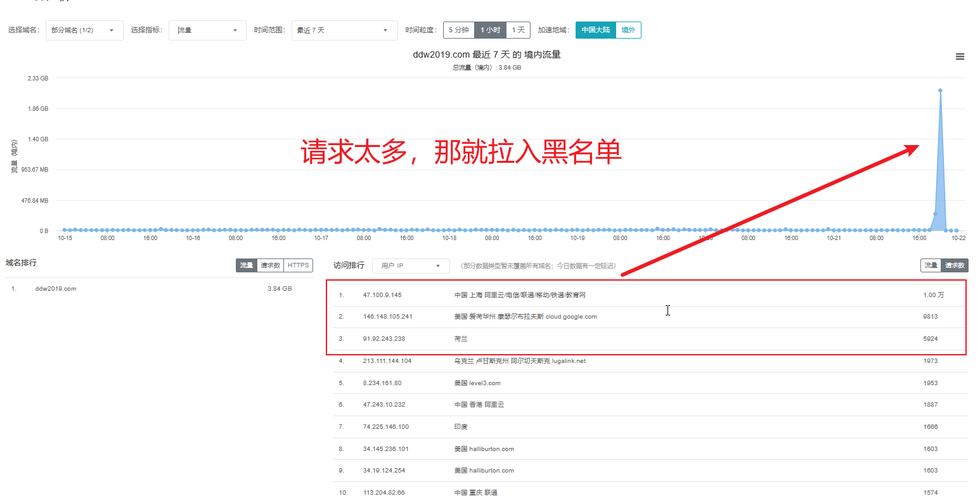
Task: Open the chart export hamburger menu
Action: [x=960, y=57]
